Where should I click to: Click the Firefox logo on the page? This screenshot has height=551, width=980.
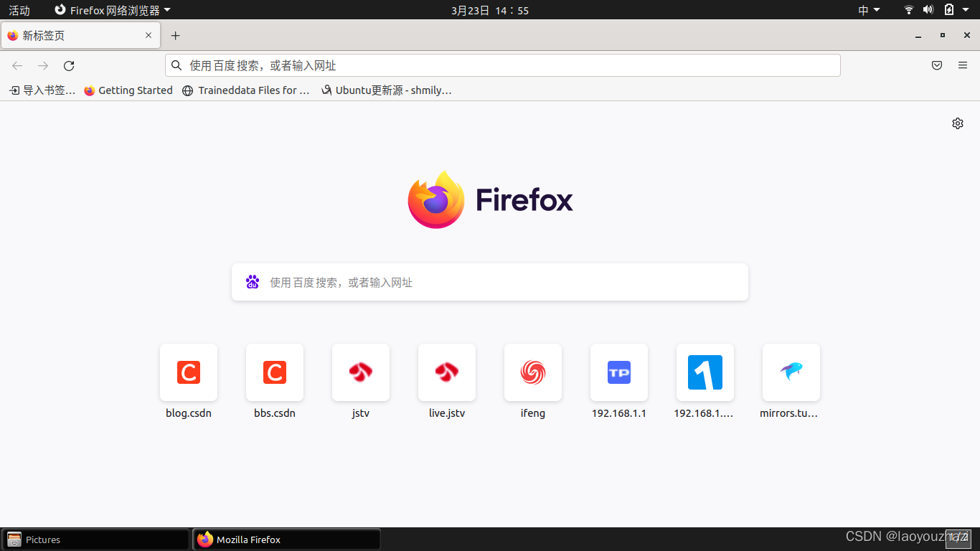tap(490, 199)
